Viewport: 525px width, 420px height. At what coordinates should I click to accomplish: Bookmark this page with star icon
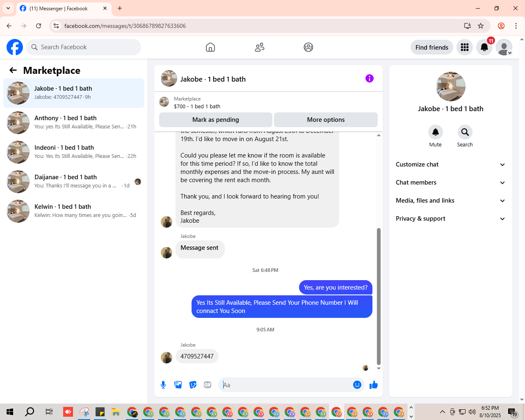[x=481, y=26]
